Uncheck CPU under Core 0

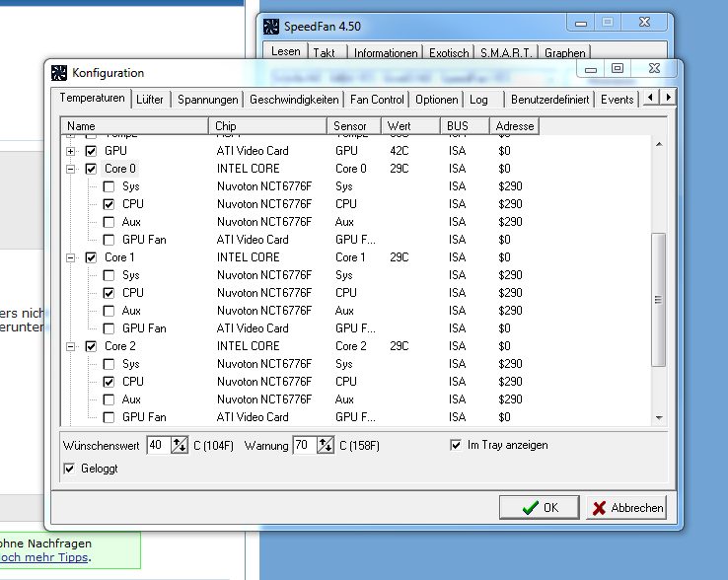109,204
